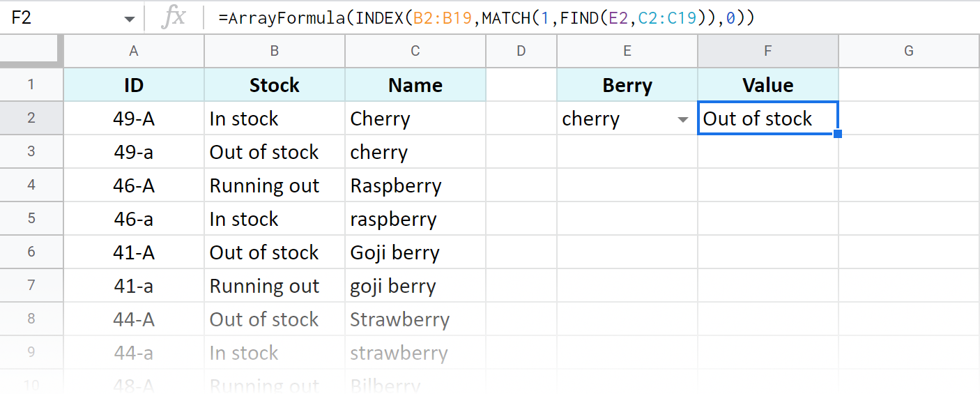Click cell A2 containing 49-A

click(133, 119)
